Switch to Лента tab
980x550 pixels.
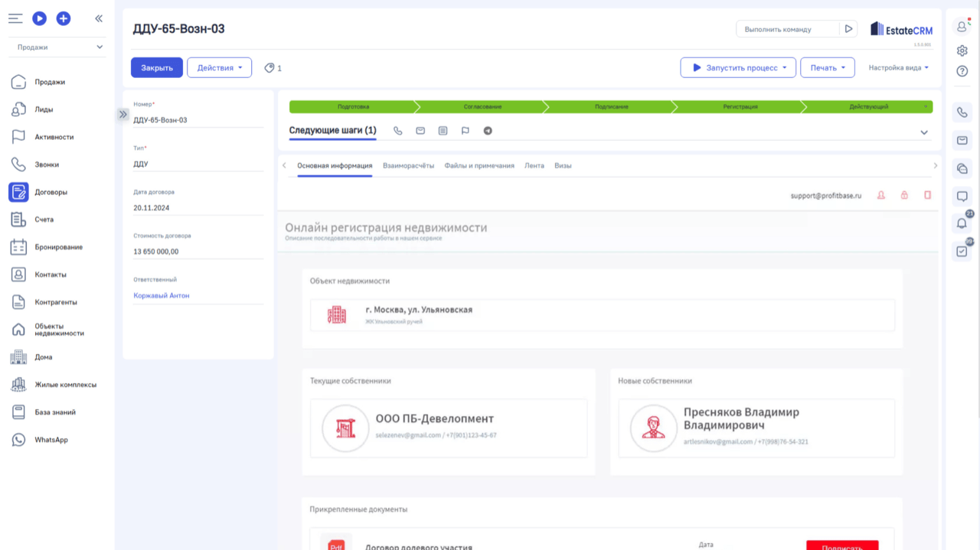click(534, 165)
